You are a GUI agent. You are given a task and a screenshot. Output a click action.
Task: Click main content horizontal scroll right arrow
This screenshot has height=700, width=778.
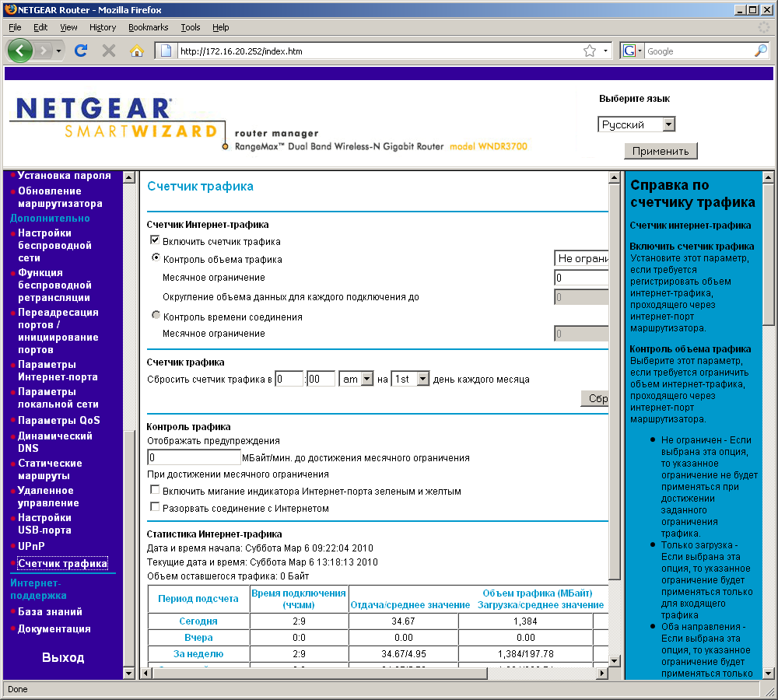[602, 674]
